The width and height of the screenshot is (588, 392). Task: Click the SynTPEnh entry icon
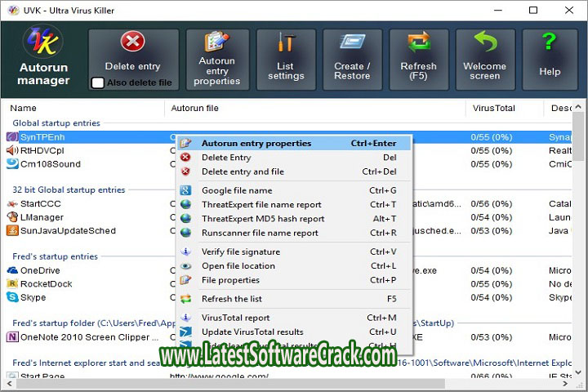(12, 137)
